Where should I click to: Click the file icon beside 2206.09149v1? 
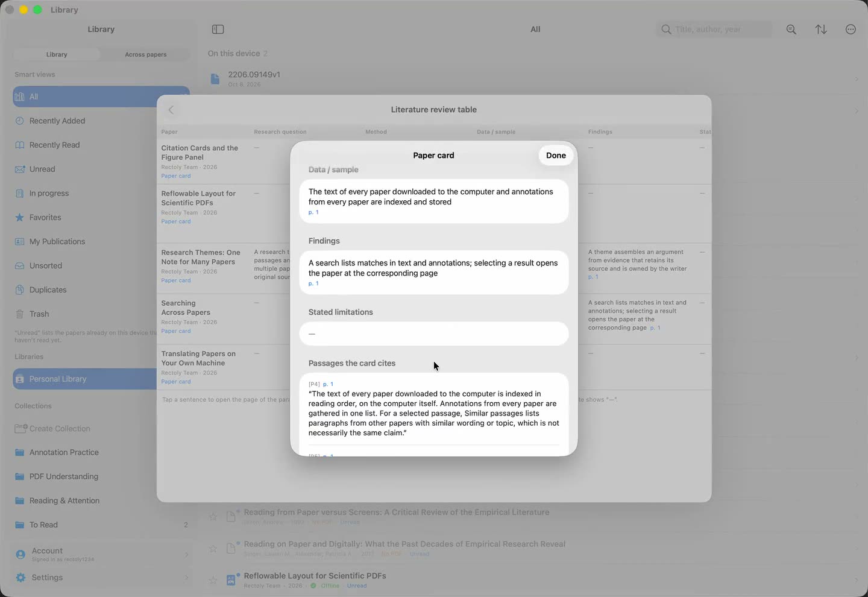click(x=215, y=79)
